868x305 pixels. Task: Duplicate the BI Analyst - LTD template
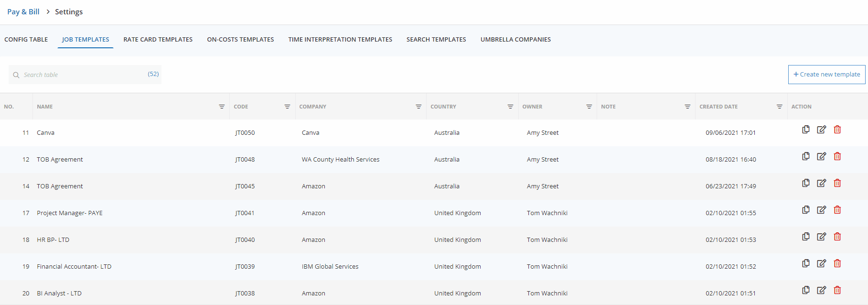click(x=806, y=290)
